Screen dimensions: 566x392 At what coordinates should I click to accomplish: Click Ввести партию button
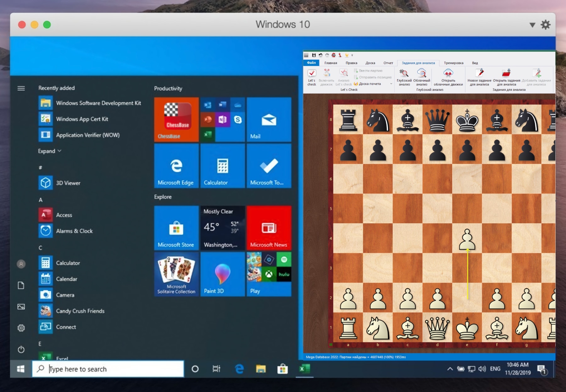pyautogui.click(x=368, y=71)
